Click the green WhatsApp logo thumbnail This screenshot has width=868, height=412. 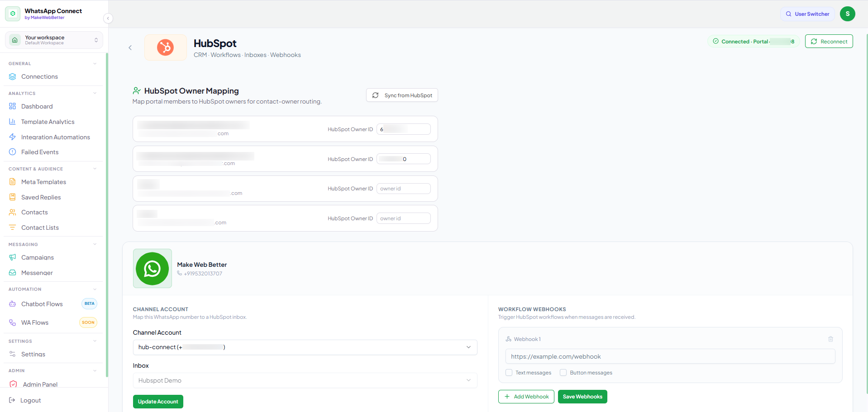pos(153,269)
